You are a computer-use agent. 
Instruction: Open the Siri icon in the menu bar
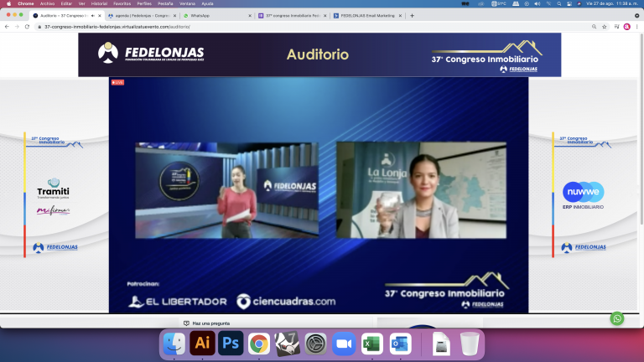pyautogui.click(x=579, y=3)
